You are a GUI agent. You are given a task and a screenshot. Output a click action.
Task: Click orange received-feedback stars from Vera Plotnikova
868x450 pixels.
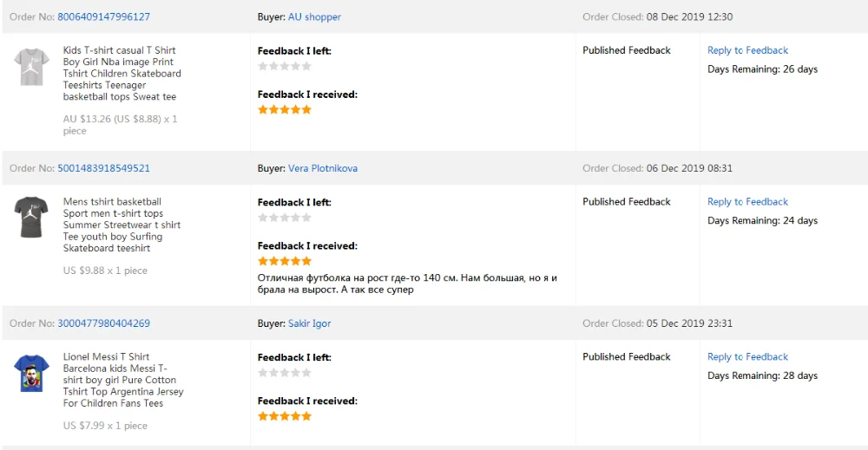pyautogui.click(x=285, y=261)
